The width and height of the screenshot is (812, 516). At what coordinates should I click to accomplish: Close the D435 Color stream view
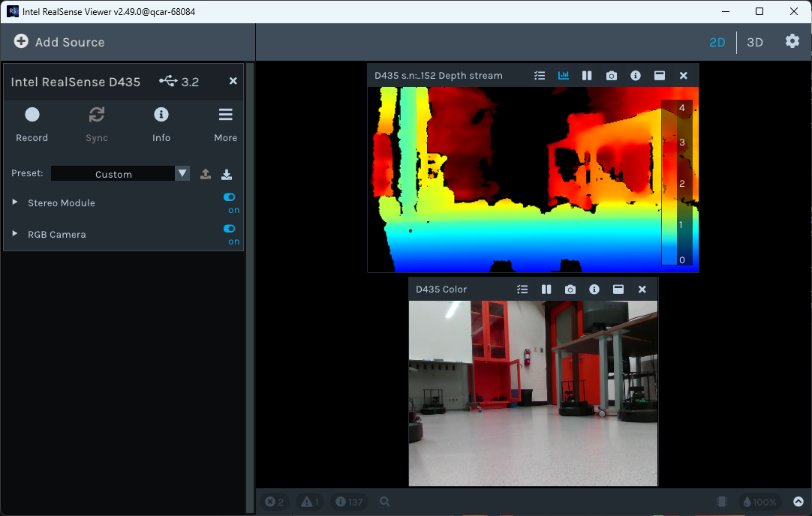point(642,289)
